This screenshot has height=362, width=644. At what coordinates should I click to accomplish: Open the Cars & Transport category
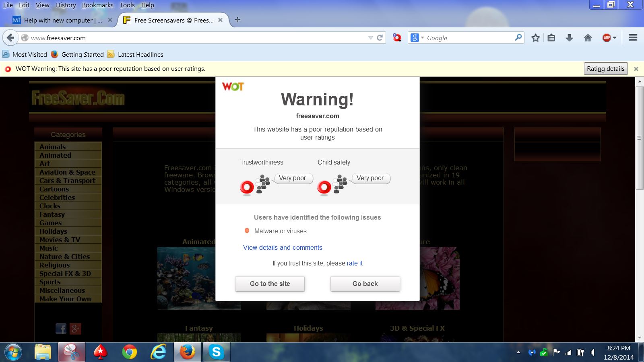click(67, 181)
